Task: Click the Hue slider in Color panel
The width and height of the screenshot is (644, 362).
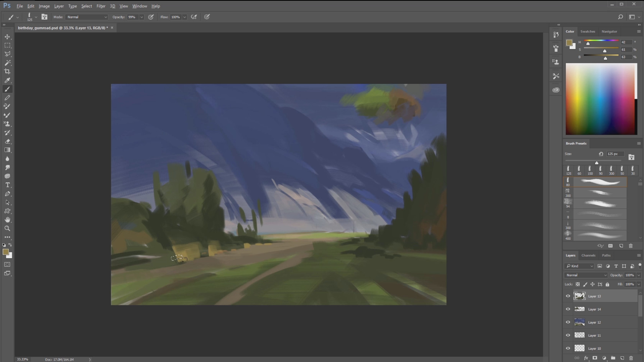Action: [x=601, y=41]
